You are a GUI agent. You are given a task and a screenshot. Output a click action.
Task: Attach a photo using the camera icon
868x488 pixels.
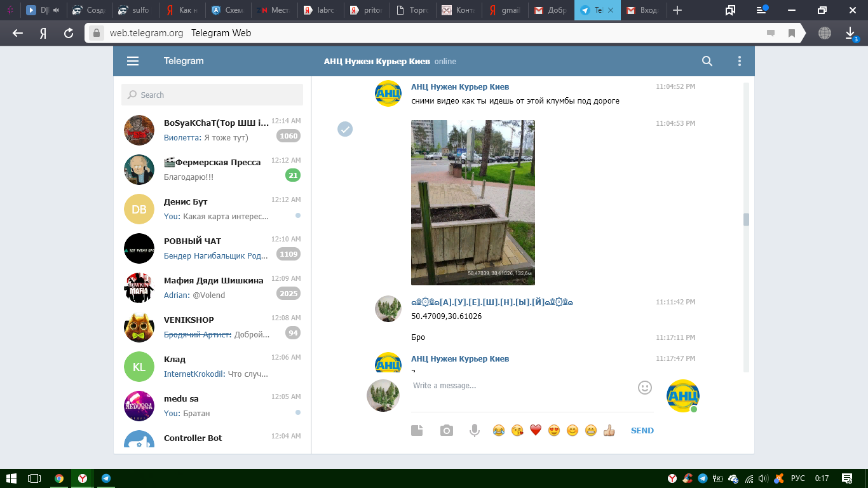coord(447,431)
